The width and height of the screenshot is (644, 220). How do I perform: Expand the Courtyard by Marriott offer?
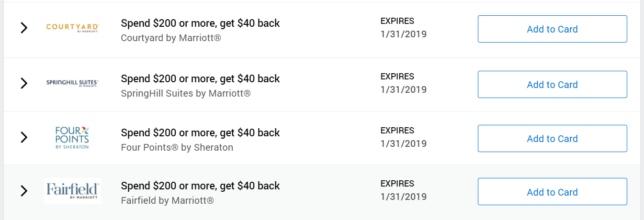(23, 28)
